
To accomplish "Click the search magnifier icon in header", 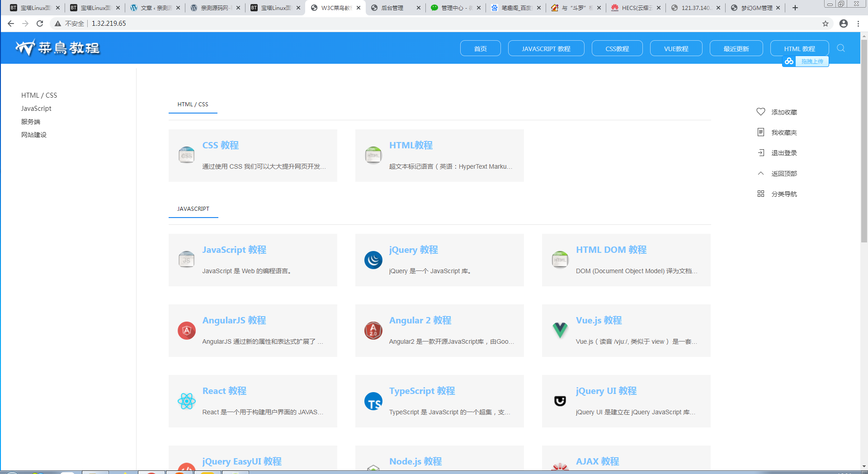I will coord(841,48).
